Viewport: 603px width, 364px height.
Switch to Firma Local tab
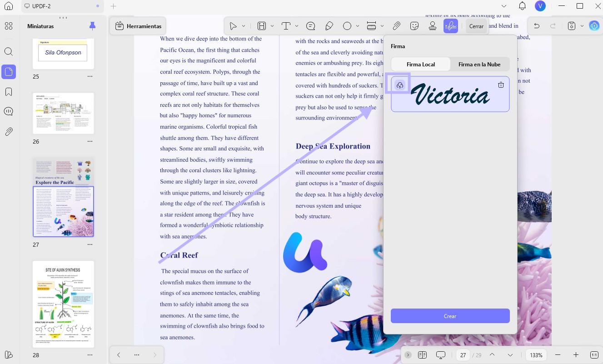point(421,64)
